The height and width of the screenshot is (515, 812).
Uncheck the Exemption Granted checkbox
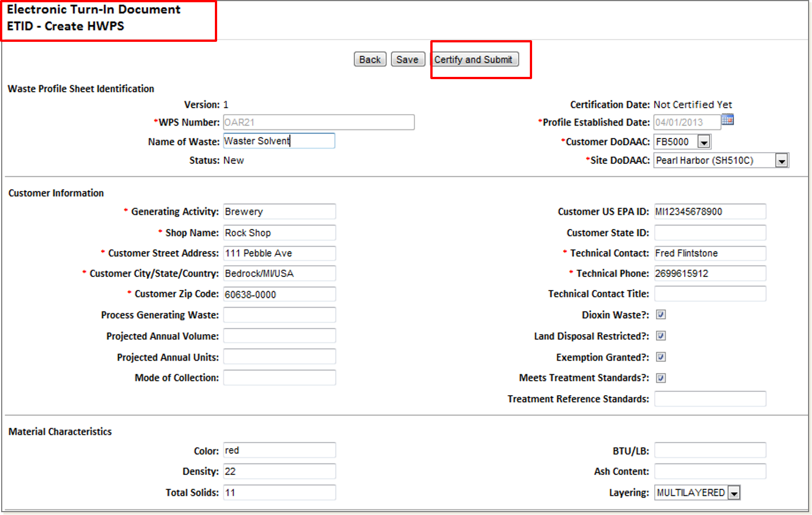click(x=660, y=357)
